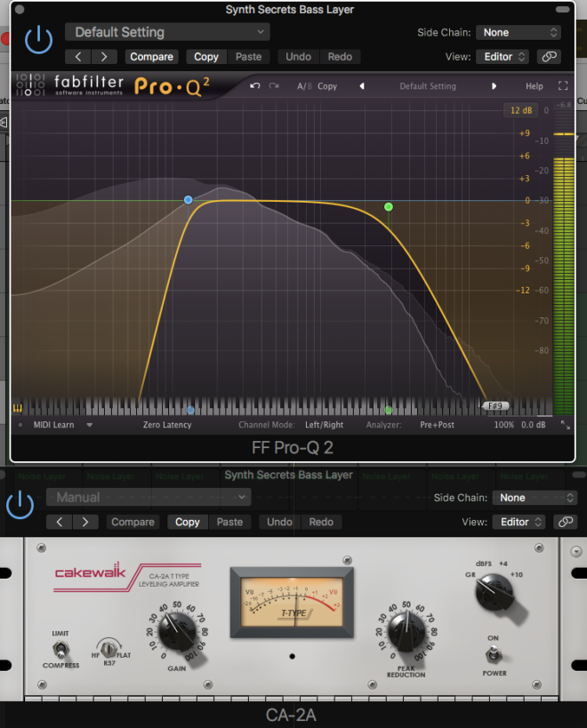Click previous preset arrow in CA-2A header
Viewport: 587px width, 728px height.
pyautogui.click(x=60, y=522)
